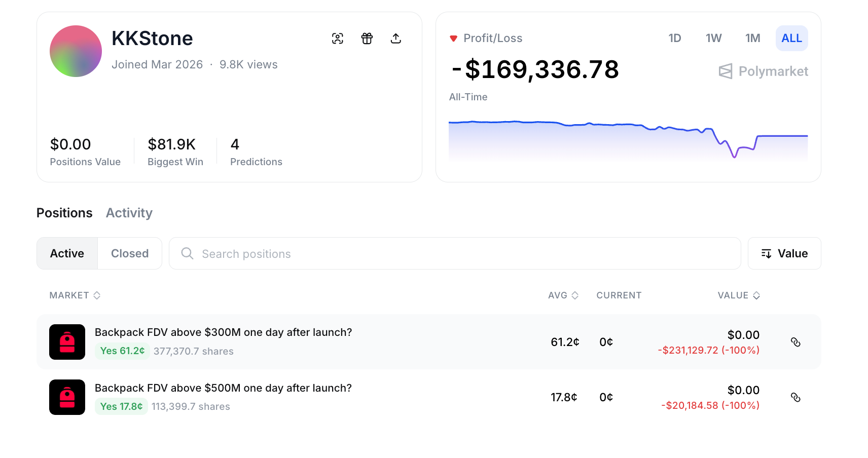Screen dimensions: 868x458
Task: Focus the Search positions field
Action: click(455, 253)
